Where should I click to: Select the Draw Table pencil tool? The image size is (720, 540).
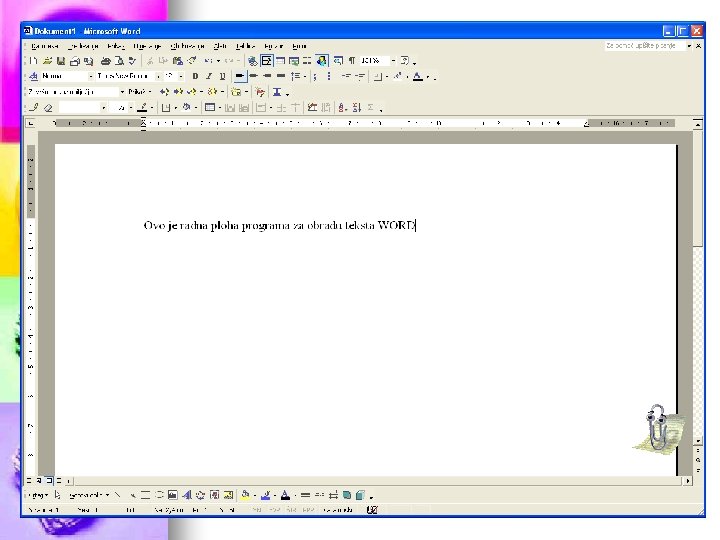(x=34, y=107)
